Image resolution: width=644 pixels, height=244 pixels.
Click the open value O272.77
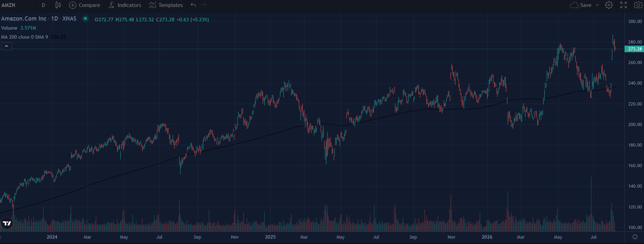tap(104, 19)
